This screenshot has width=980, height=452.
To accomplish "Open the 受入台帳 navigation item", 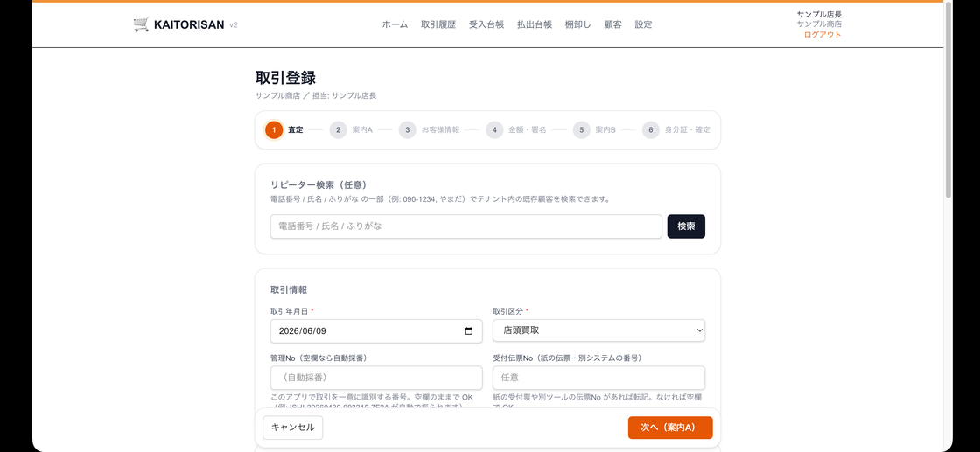I will click(x=486, y=25).
